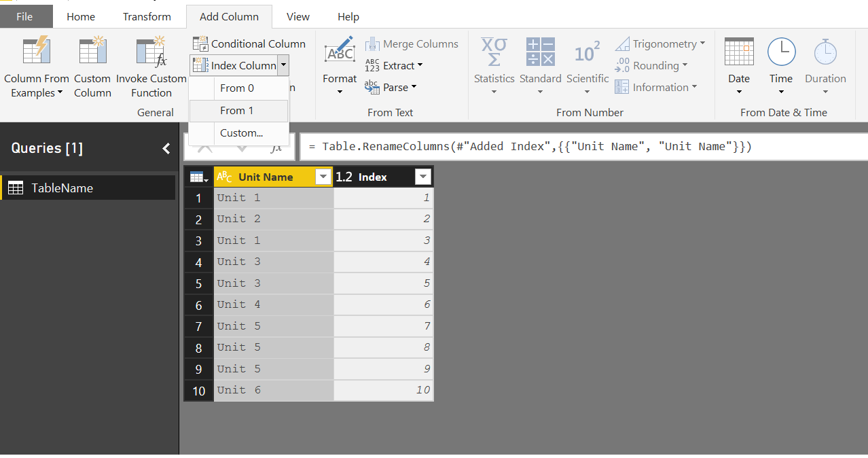868x458 pixels.
Task: Click the 'Unit 6' cell
Action: (274, 390)
